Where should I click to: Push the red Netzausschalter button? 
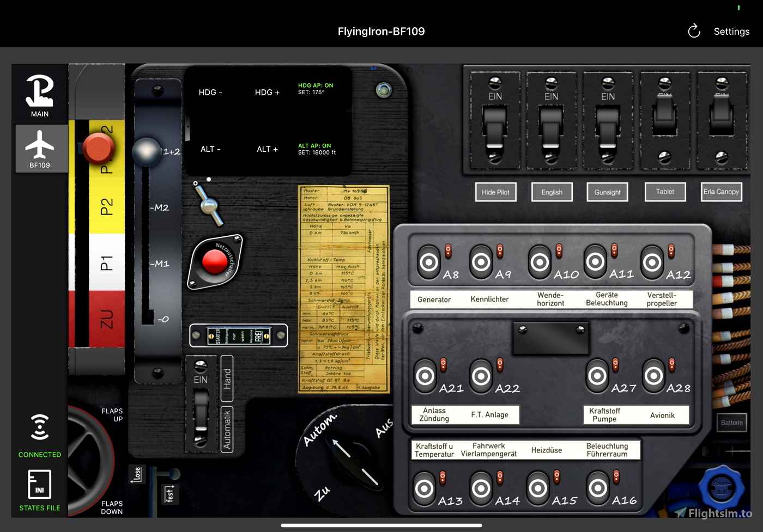pos(215,262)
